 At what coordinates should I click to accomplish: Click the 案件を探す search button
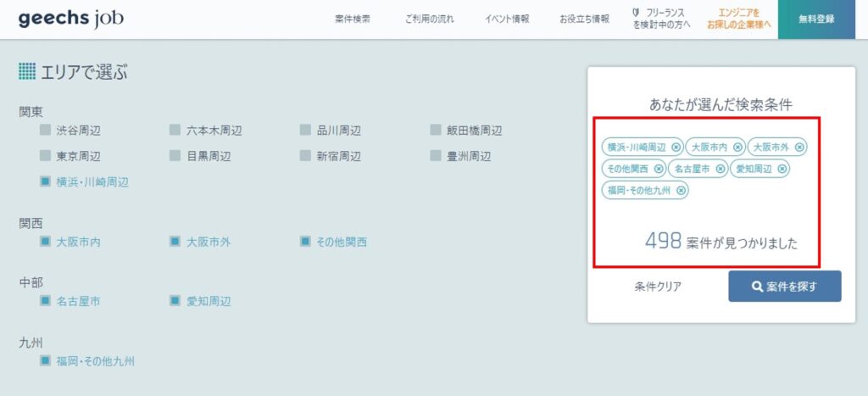point(784,287)
